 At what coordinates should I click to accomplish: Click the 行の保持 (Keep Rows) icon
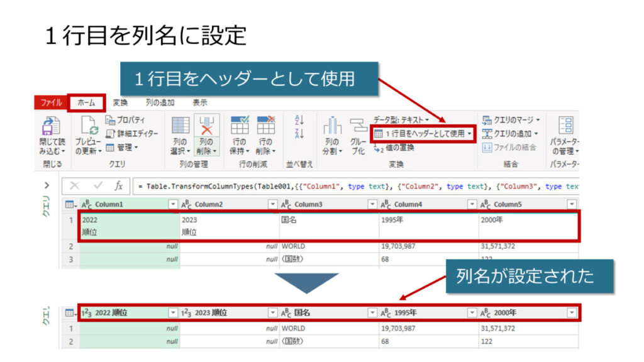[239, 126]
